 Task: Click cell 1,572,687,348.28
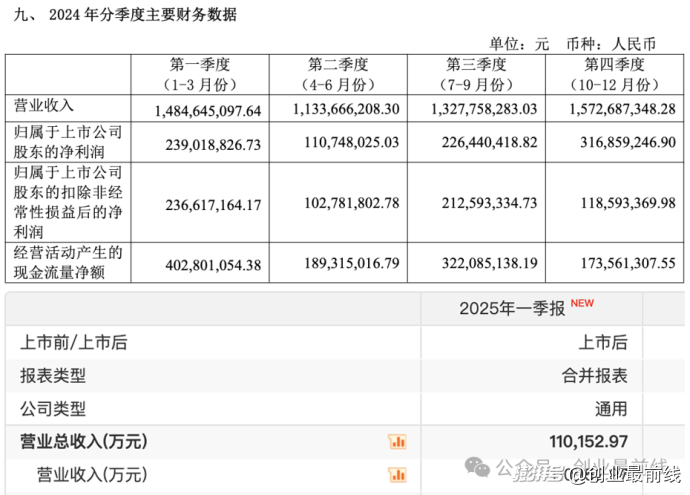[x=622, y=109]
